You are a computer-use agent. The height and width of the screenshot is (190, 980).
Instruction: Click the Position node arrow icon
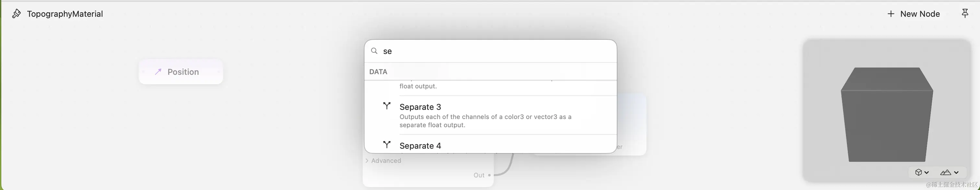(x=158, y=72)
